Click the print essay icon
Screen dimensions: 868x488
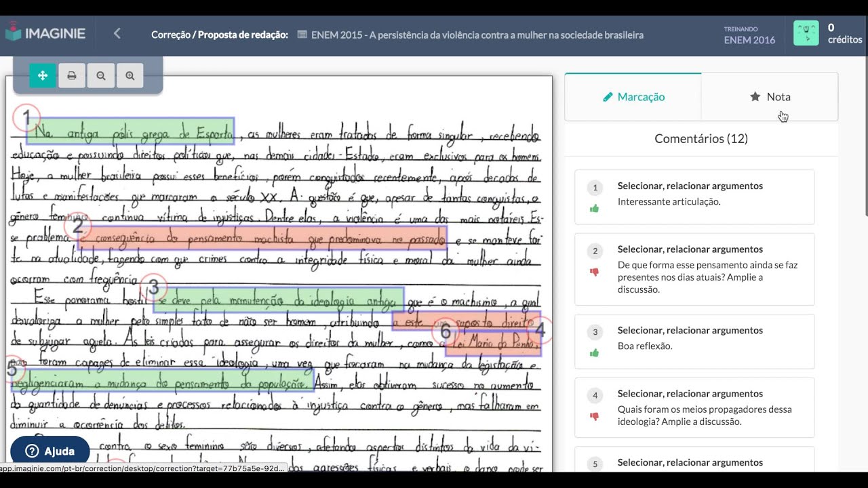click(72, 76)
